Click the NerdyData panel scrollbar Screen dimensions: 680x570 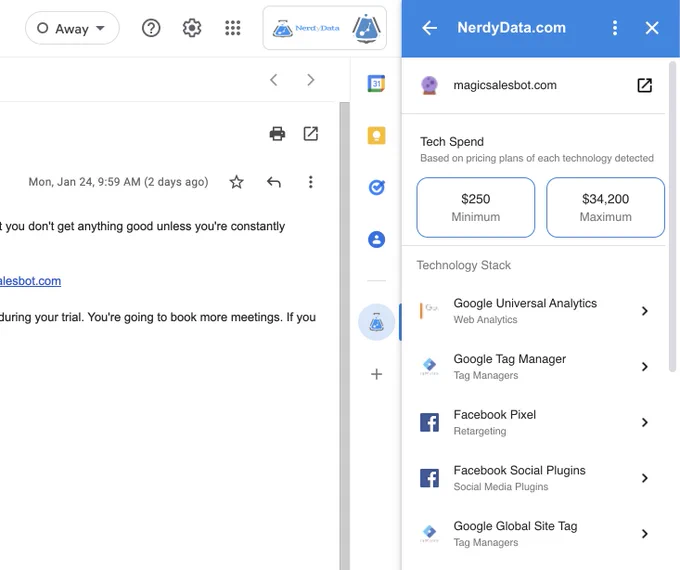(673, 217)
